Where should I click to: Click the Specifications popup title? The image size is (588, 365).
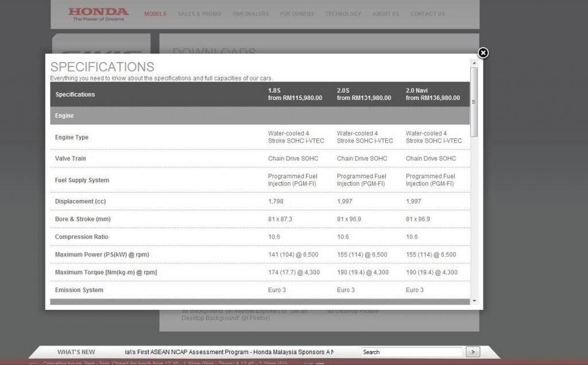coord(102,67)
